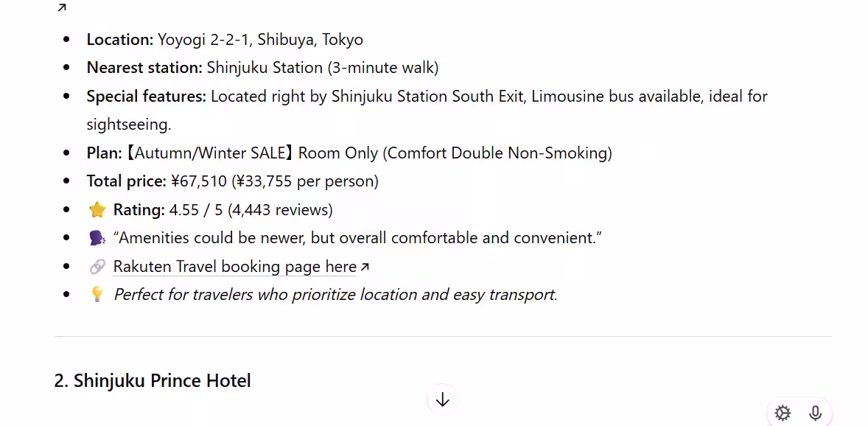Viewport: 868px width, 426px height.
Task: Open settings with the gear icon
Action: point(783,413)
